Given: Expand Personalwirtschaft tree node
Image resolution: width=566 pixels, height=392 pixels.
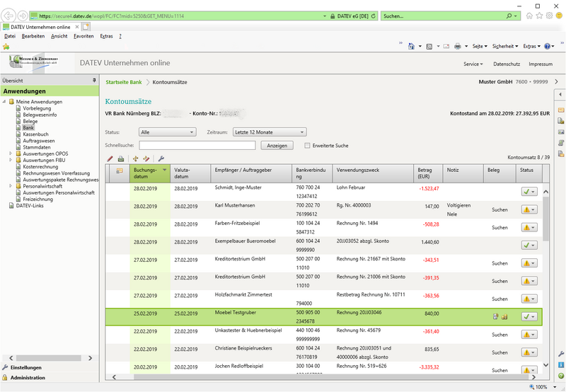Looking at the screenshot, I should 11,186.
